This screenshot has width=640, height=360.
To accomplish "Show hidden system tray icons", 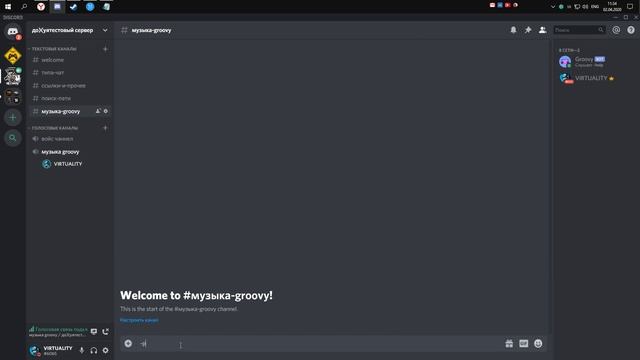I will pyautogui.click(x=553, y=7).
